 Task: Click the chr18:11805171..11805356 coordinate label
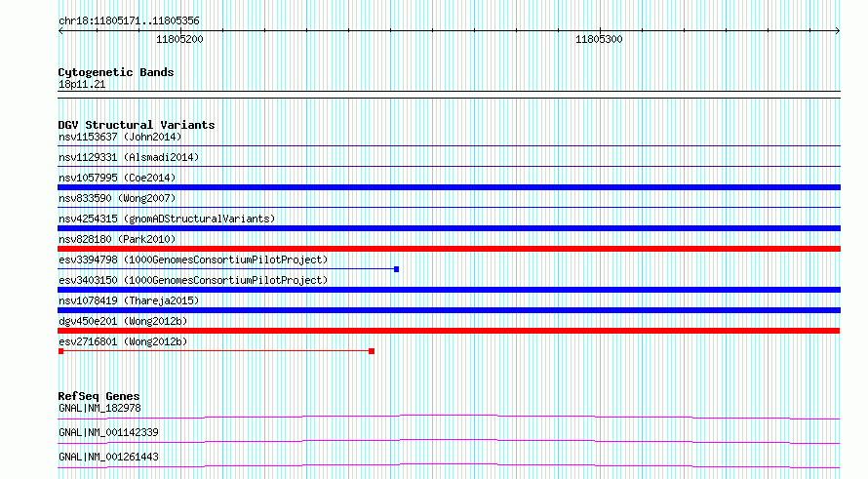129,21
